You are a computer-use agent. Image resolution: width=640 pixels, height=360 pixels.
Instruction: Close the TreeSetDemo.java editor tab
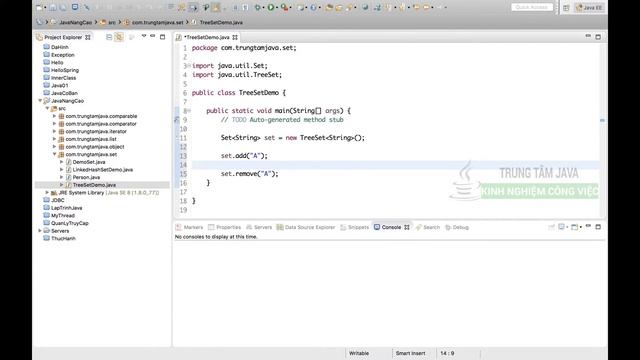(235, 37)
